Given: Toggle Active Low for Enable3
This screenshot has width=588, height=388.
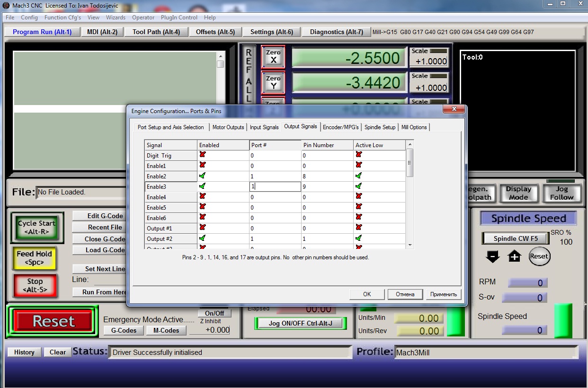Looking at the screenshot, I should tap(359, 186).
